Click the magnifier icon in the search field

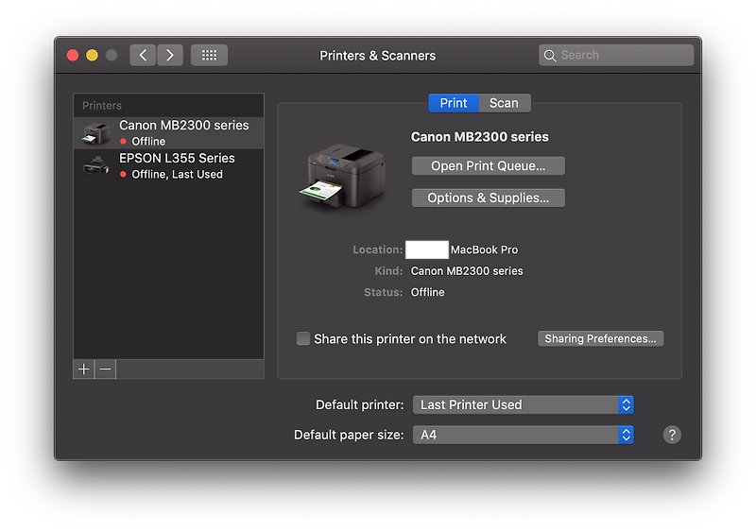pos(550,56)
